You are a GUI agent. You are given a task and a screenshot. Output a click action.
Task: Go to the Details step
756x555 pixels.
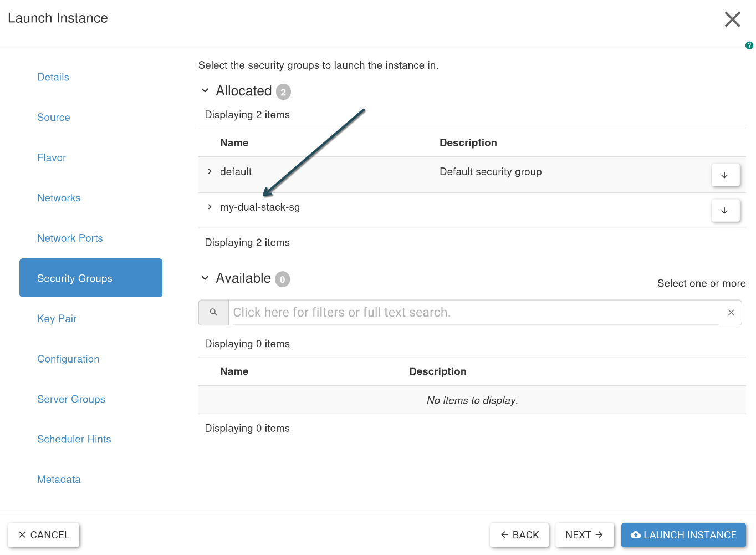click(53, 77)
